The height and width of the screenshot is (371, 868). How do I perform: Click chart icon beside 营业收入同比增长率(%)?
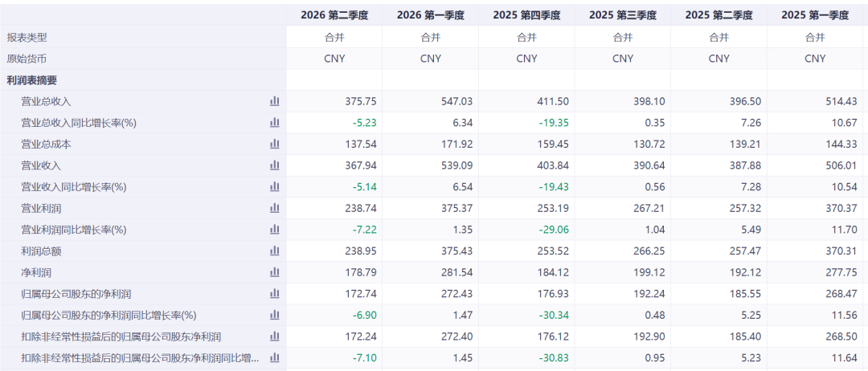point(274,187)
